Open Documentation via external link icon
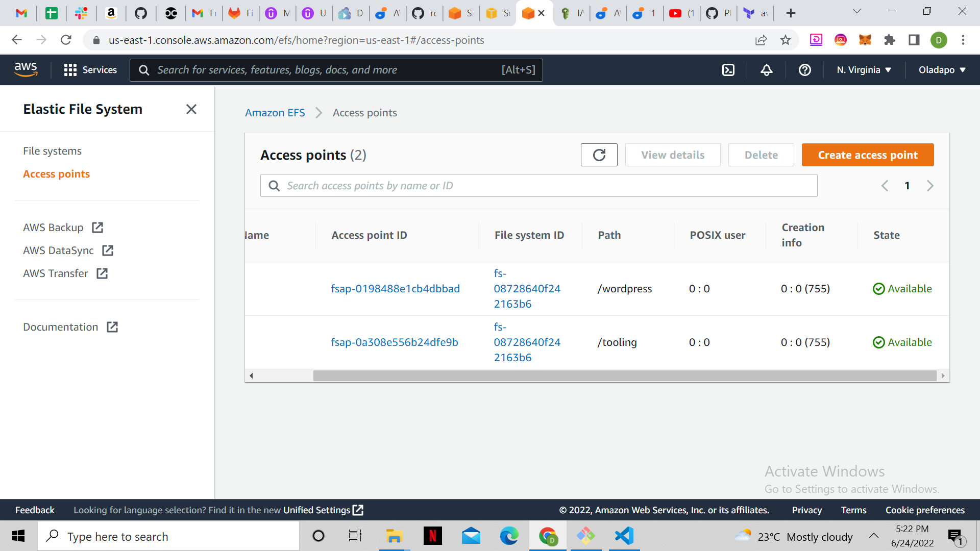 point(112,327)
